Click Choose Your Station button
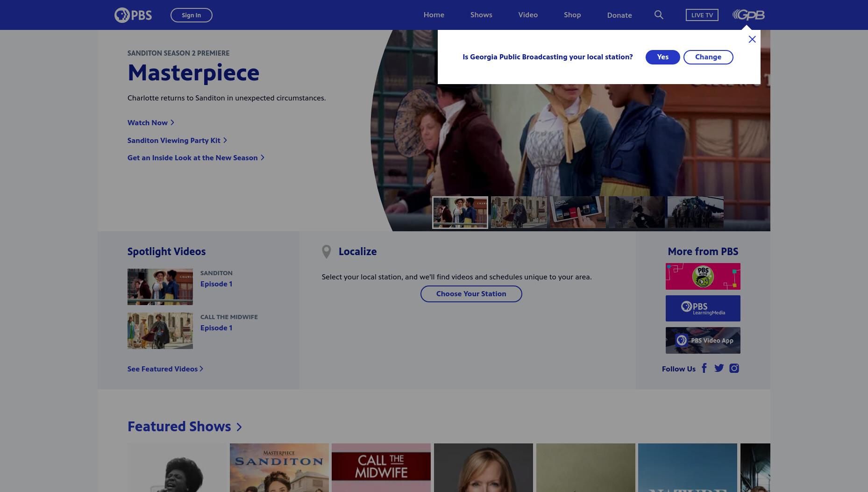 471,294
